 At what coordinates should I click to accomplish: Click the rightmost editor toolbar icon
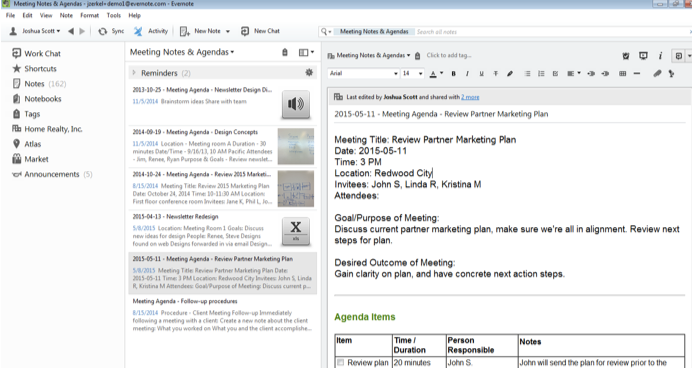point(671,74)
